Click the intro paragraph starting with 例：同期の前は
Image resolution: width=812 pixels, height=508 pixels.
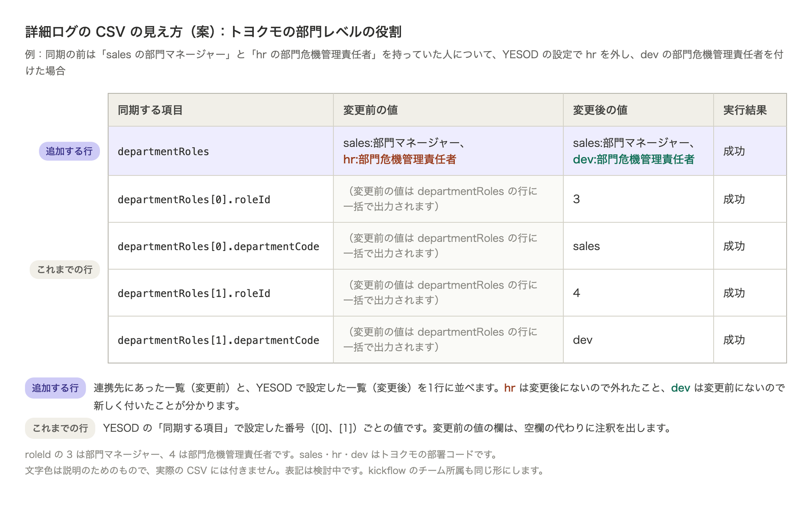click(x=404, y=62)
